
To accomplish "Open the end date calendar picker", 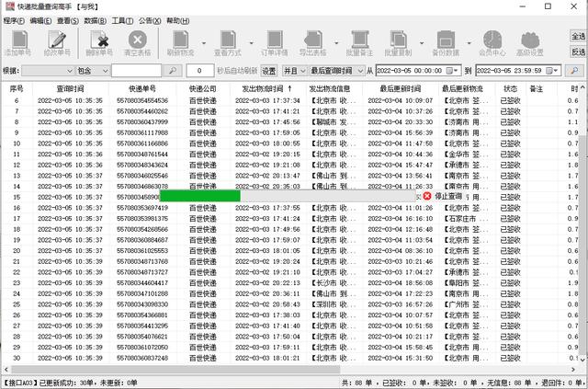I will point(552,71).
